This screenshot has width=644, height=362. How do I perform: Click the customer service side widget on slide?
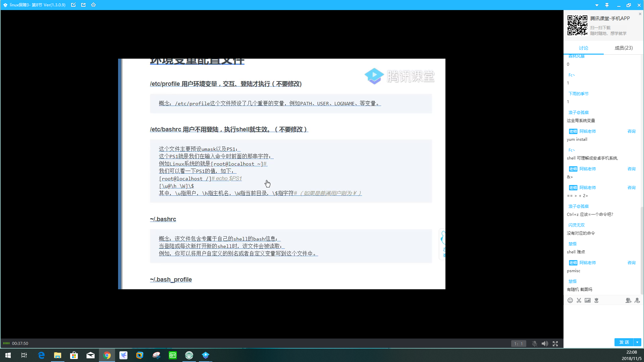442,244
